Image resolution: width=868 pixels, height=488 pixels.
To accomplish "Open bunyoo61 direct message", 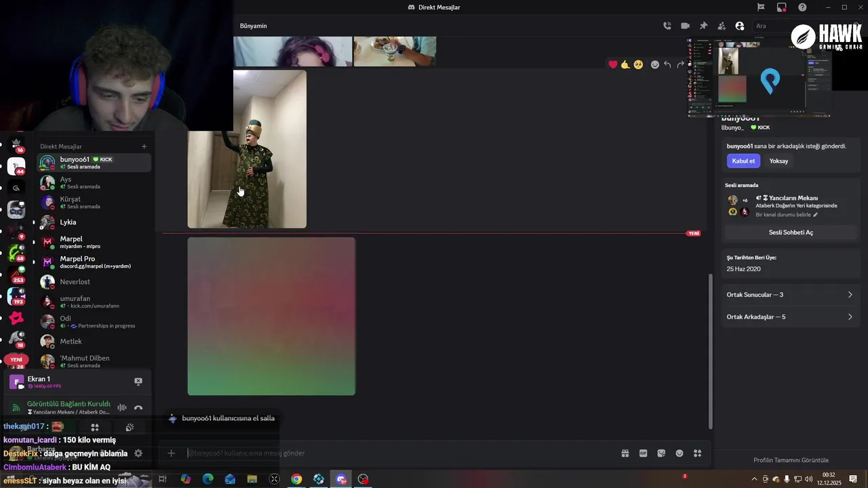I will (94, 163).
